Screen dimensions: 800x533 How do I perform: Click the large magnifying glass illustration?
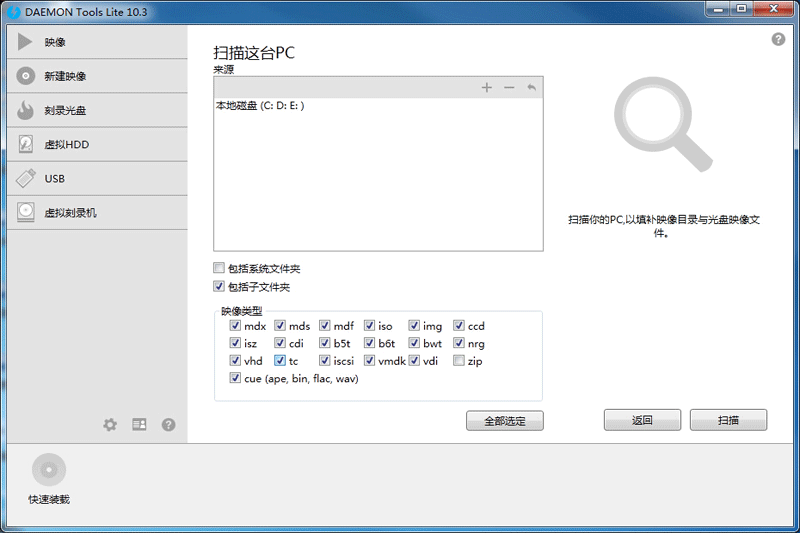tap(663, 124)
